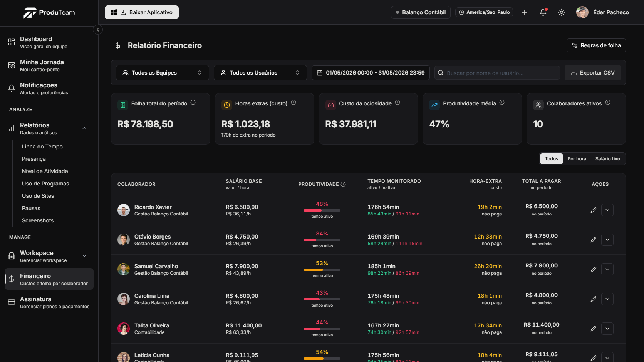Edit Otávio Borges' row with pencil icon
Viewport: 644px width, 362px height.
pos(594,240)
